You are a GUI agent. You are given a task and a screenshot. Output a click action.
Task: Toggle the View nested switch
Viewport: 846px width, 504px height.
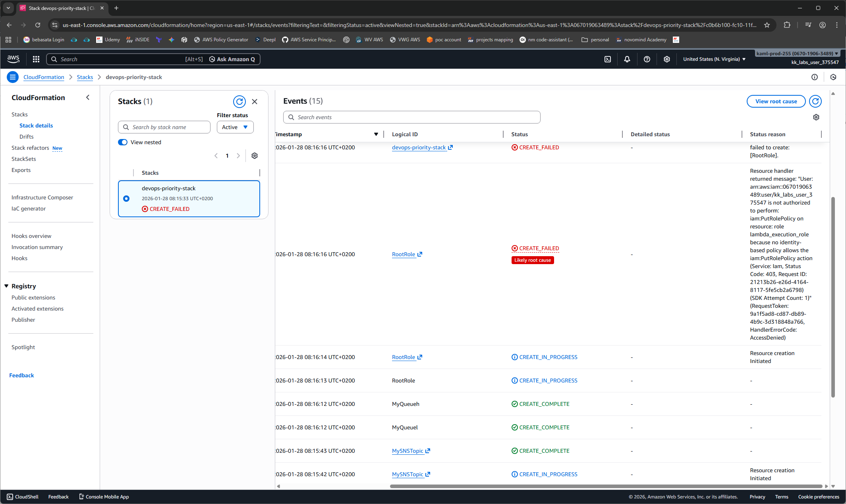point(123,142)
